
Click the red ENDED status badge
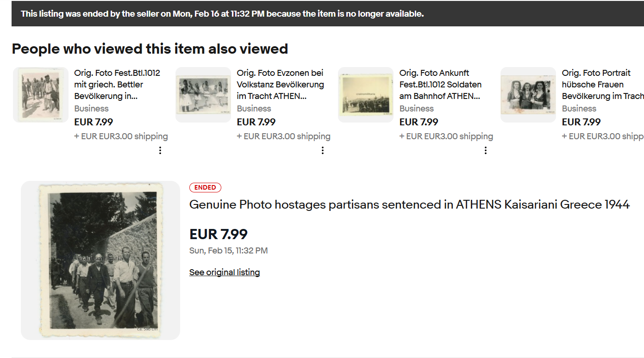205,187
